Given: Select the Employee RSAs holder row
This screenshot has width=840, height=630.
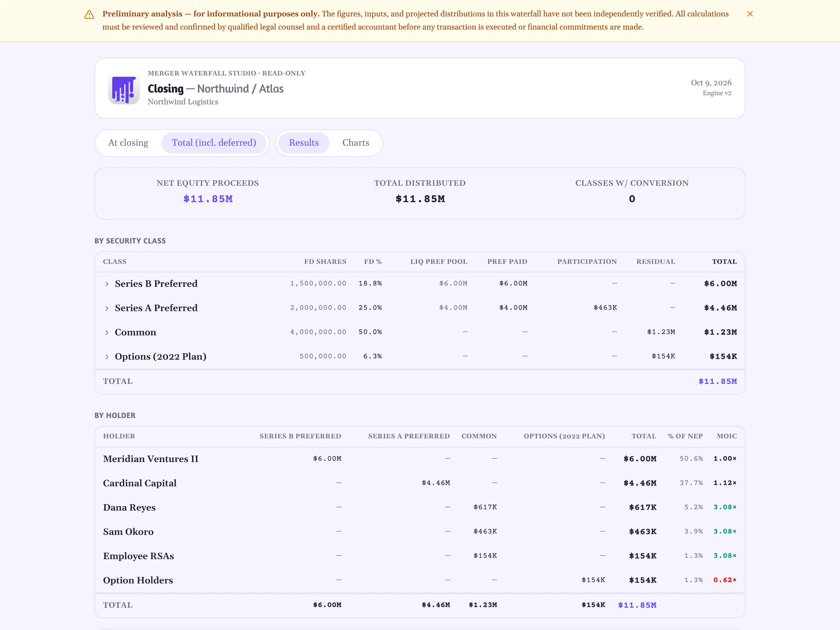Looking at the screenshot, I should click(x=420, y=556).
